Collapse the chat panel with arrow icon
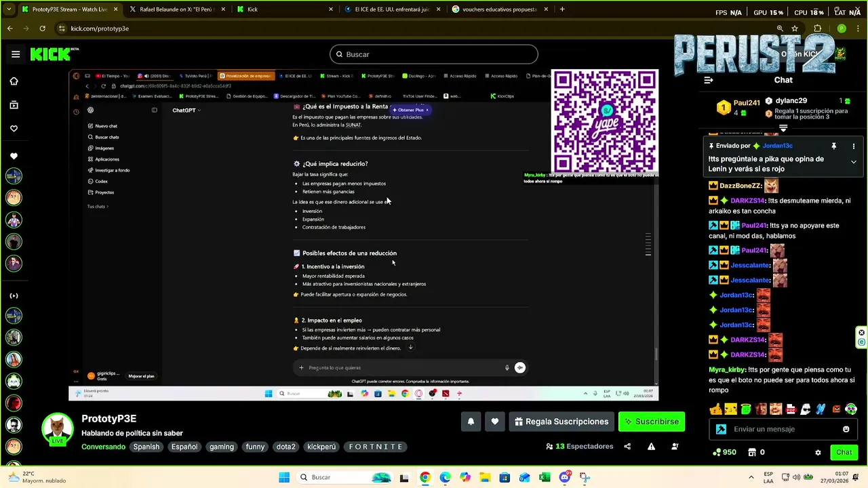The width and height of the screenshot is (868, 488). [709, 80]
